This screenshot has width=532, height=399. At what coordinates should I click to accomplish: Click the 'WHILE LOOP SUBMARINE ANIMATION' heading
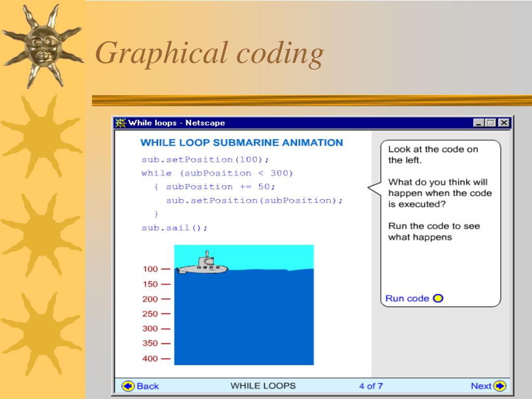242,142
